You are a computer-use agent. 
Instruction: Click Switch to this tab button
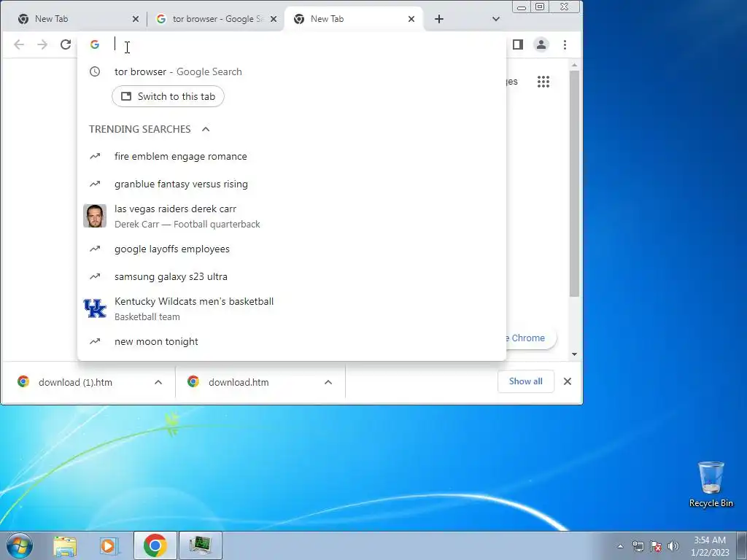[169, 97]
